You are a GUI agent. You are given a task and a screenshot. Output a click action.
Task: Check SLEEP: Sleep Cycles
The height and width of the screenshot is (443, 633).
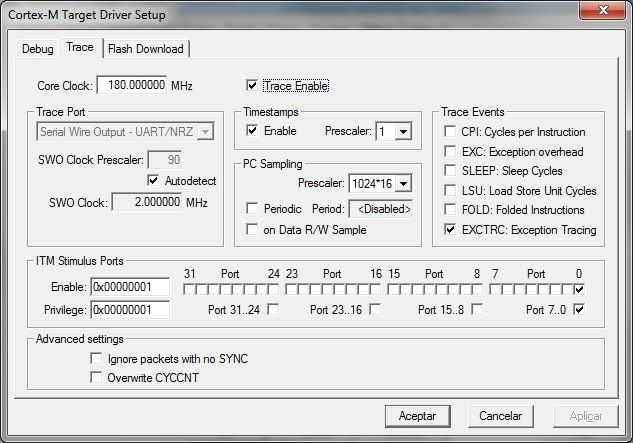tap(450, 170)
